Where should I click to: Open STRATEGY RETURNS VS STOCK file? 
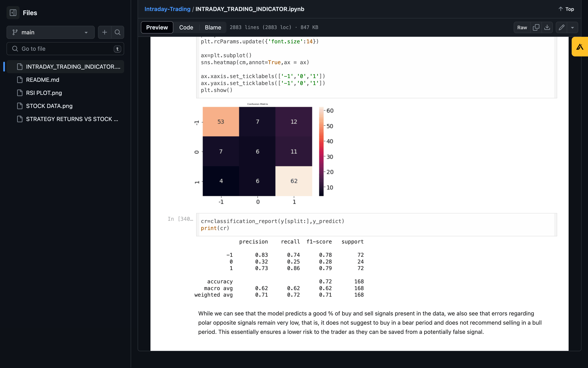pyautogui.click(x=65, y=119)
